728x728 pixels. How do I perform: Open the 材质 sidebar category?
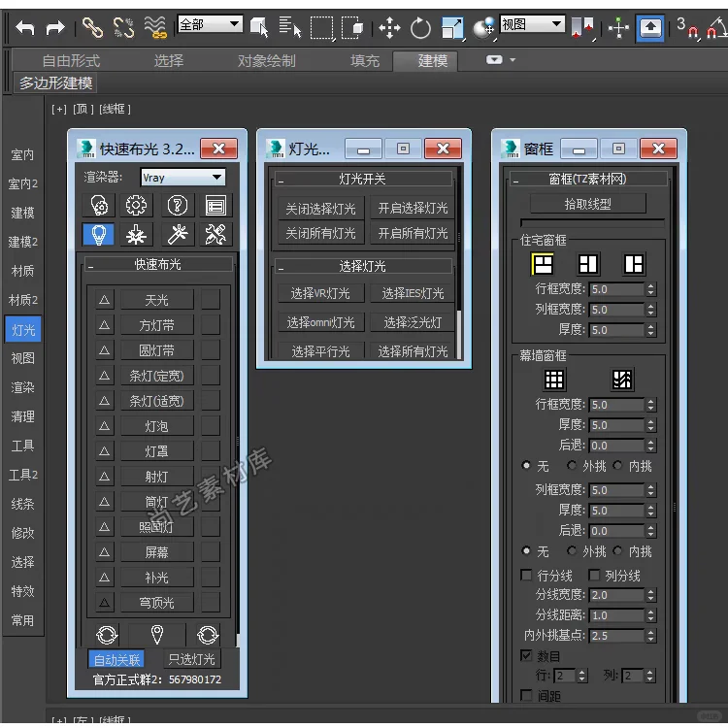point(22,271)
